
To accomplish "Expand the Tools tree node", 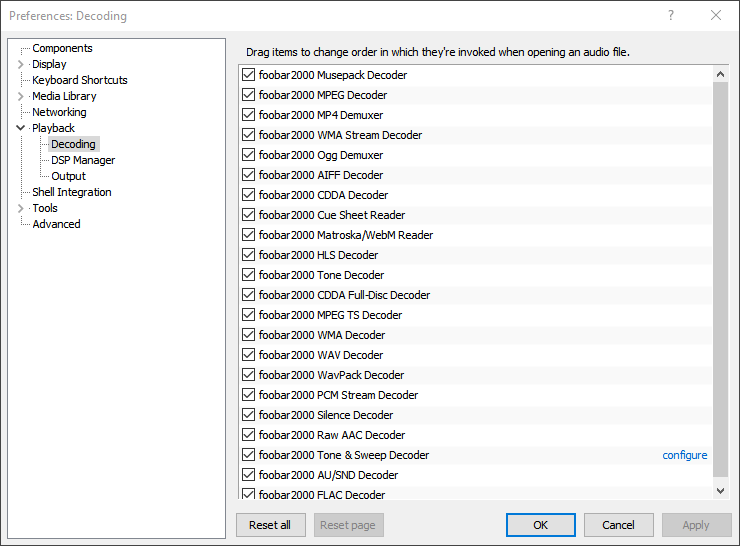I will tap(21, 208).
